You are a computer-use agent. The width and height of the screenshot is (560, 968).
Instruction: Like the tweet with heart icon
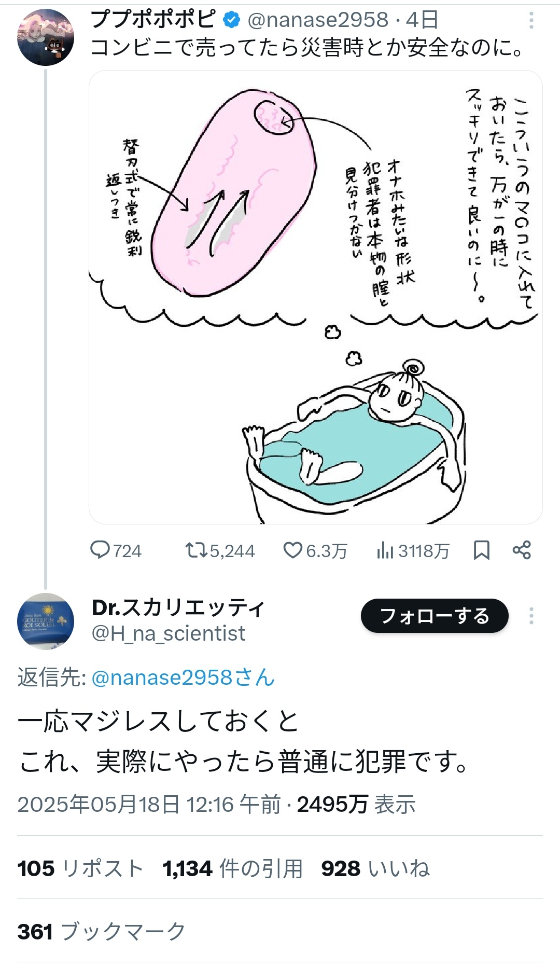tap(292, 550)
